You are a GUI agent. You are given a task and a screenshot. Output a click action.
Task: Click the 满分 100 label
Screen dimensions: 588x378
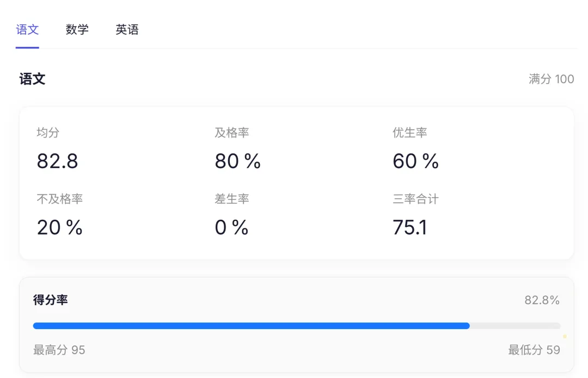(x=551, y=79)
